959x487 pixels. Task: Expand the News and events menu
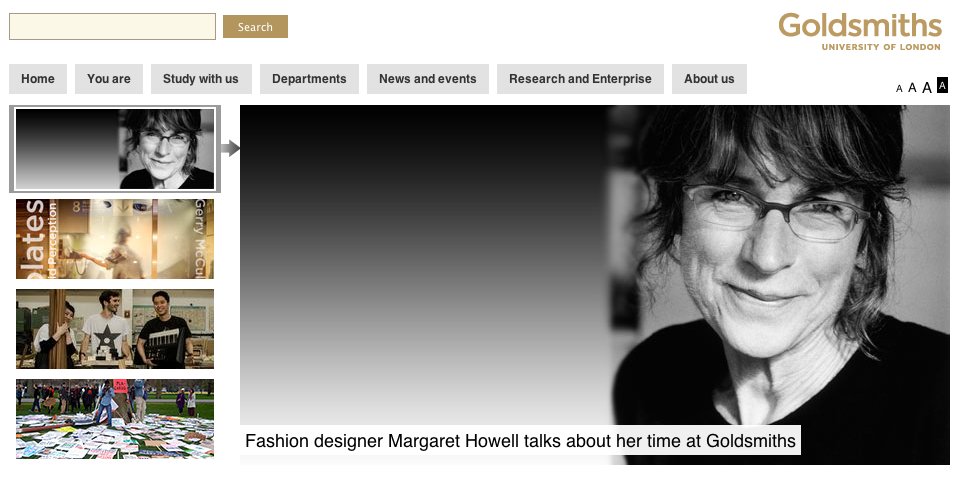coord(428,79)
